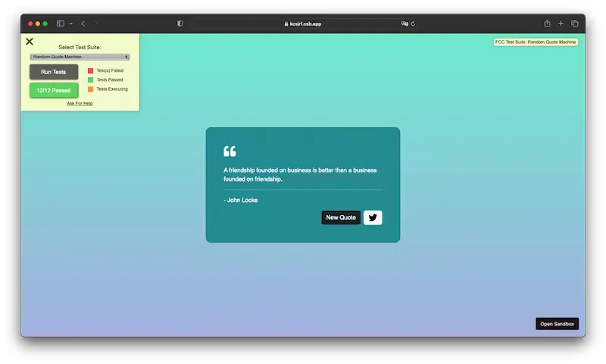Click the privacy shield icon

click(x=180, y=23)
